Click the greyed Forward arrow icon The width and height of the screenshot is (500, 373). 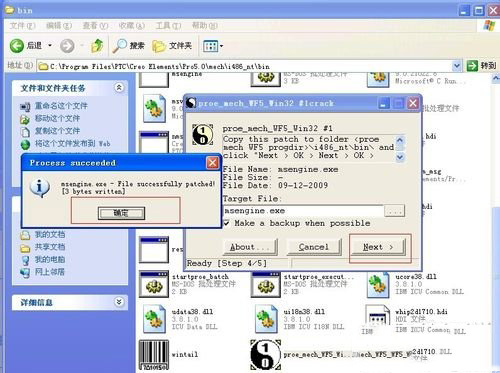67,46
